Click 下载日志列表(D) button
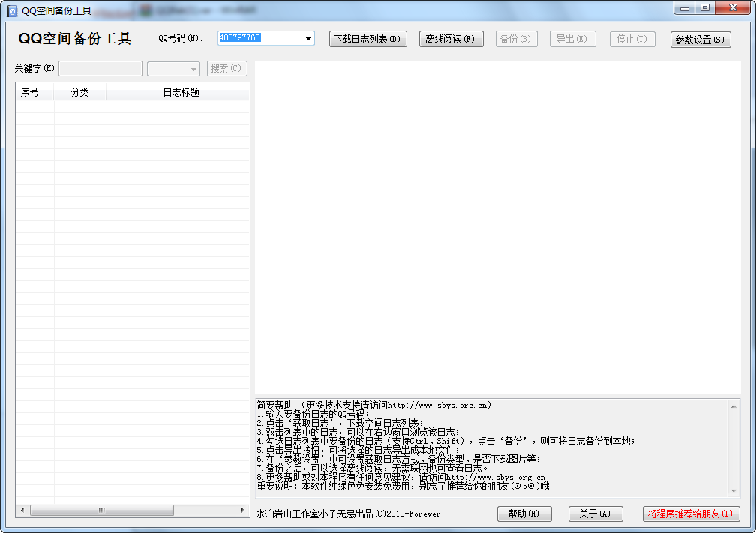 [367, 39]
